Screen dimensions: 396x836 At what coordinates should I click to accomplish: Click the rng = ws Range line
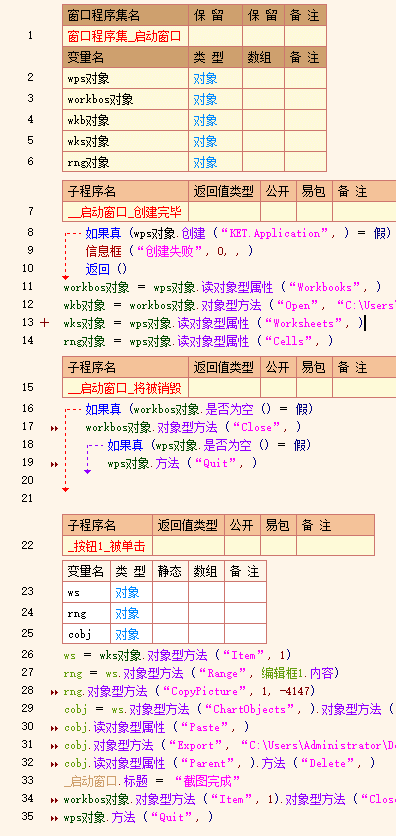(x=201, y=673)
